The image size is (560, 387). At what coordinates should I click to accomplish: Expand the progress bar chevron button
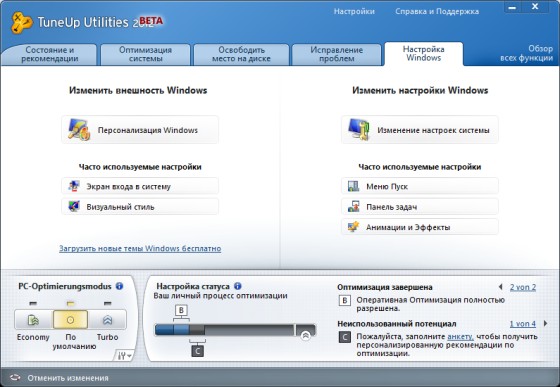pos(305,335)
